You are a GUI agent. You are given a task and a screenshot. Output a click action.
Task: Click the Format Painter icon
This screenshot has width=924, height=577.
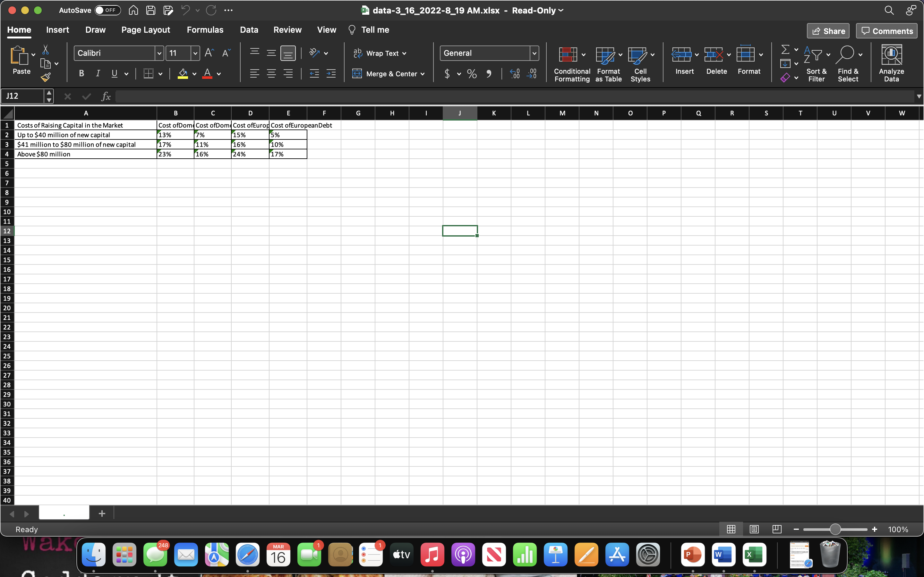point(47,77)
